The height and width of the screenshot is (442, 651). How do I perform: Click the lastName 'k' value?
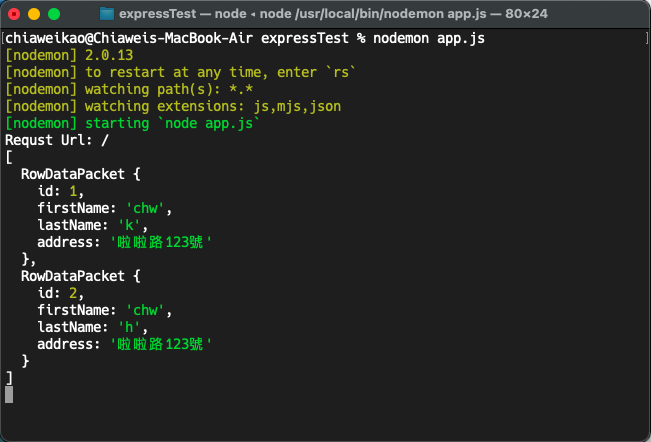point(129,225)
